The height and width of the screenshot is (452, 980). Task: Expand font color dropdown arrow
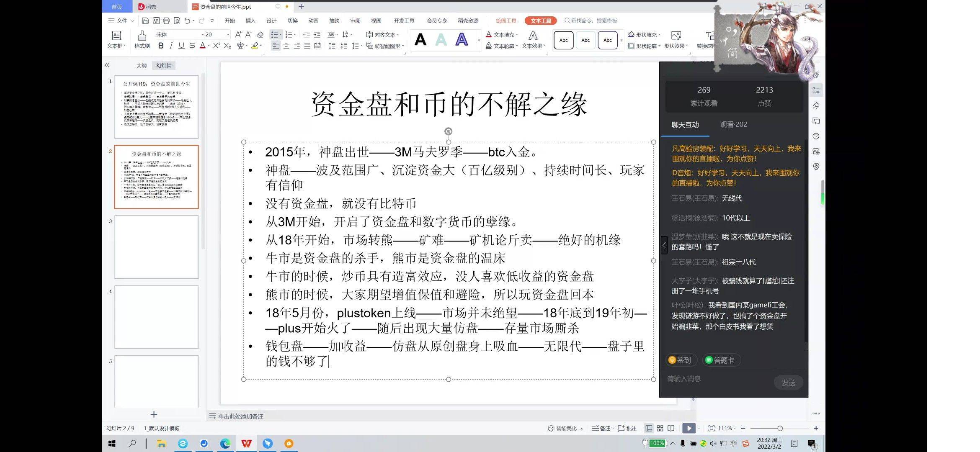[x=209, y=46]
